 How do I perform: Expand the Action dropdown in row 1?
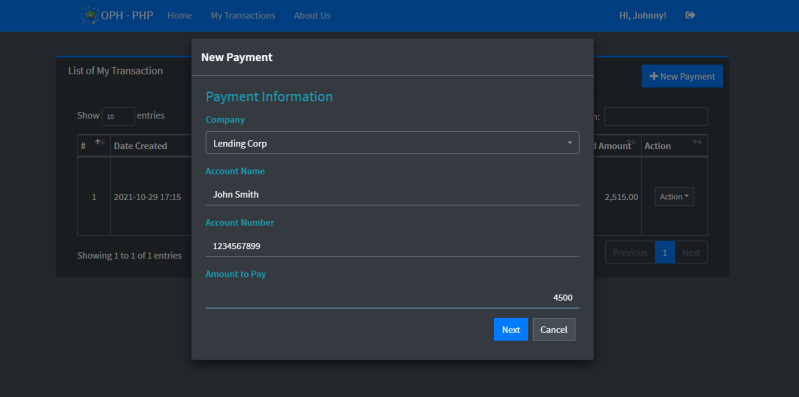click(674, 197)
